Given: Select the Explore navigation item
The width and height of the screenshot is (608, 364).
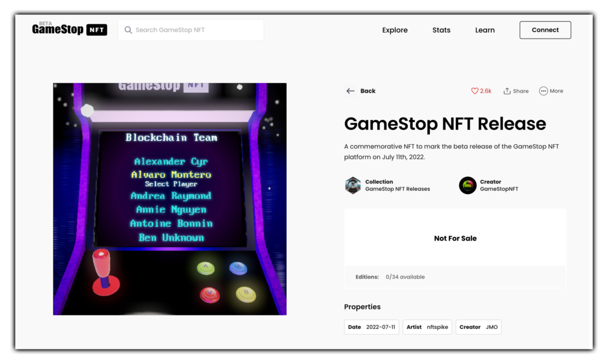Looking at the screenshot, I should tap(394, 30).
